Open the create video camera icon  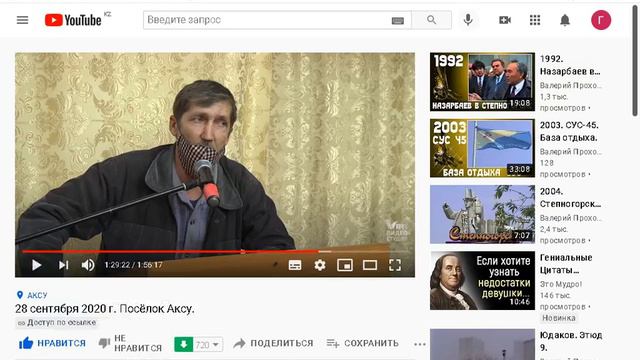click(x=505, y=20)
